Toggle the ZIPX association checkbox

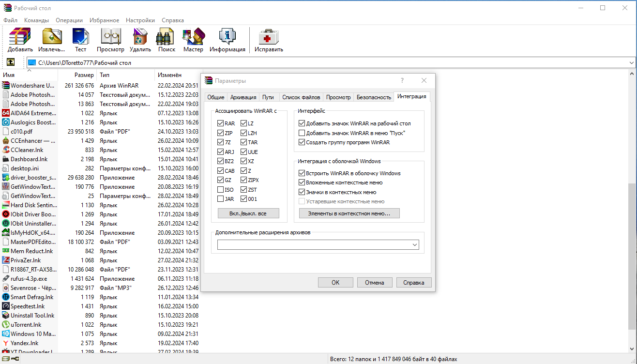(244, 180)
